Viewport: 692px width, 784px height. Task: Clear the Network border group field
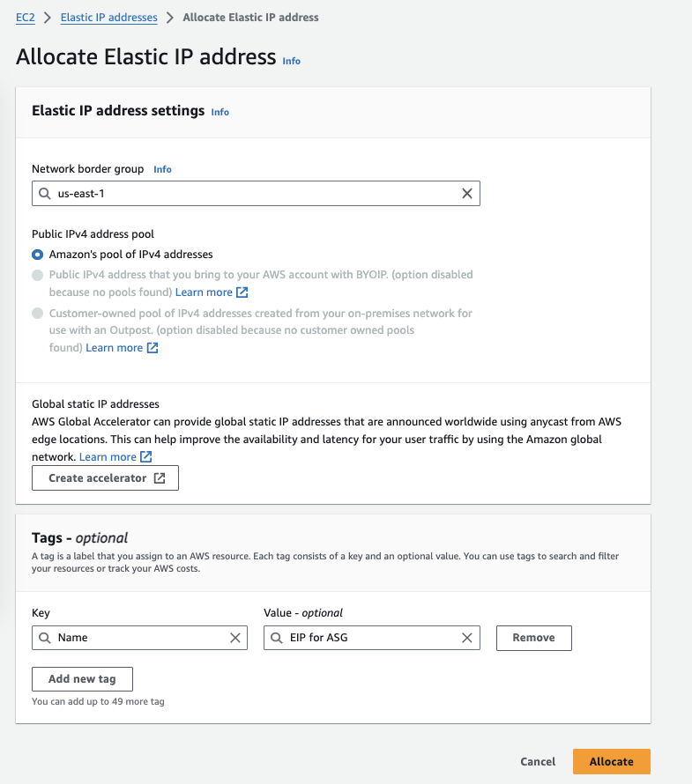coord(467,194)
